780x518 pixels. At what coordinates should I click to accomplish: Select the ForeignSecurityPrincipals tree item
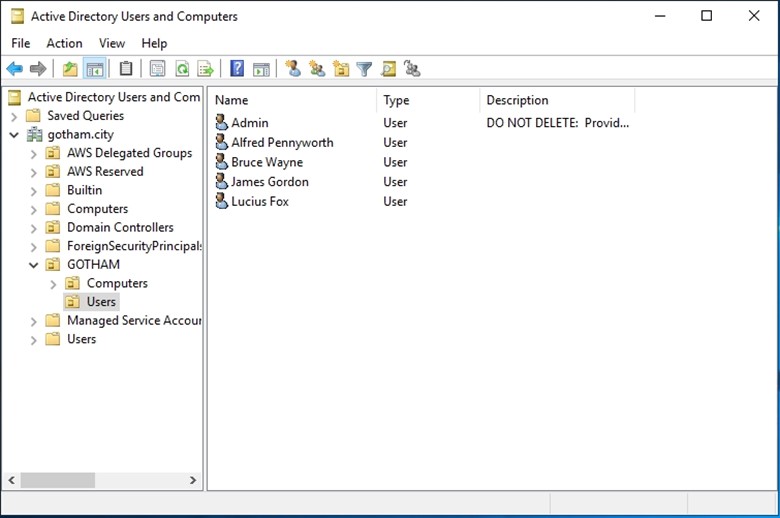tap(134, 246)
